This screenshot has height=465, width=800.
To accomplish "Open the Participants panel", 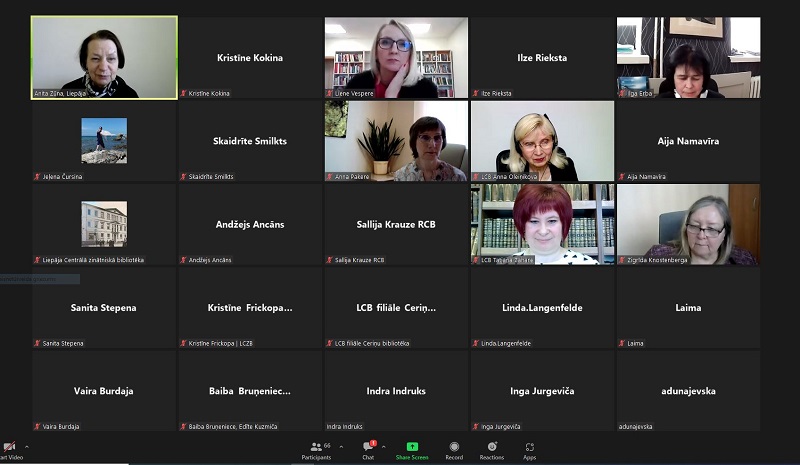I will 316,451.
